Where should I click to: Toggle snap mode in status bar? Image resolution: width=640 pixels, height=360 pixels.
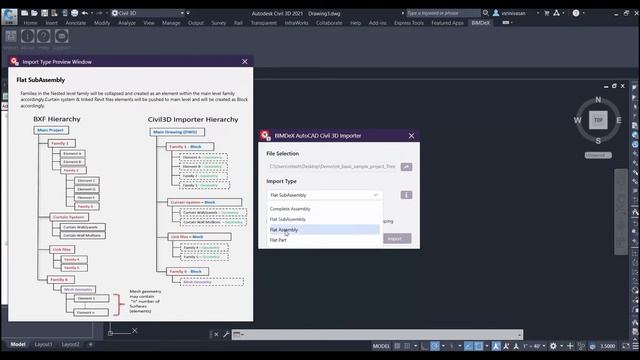[x=407, y=346]
